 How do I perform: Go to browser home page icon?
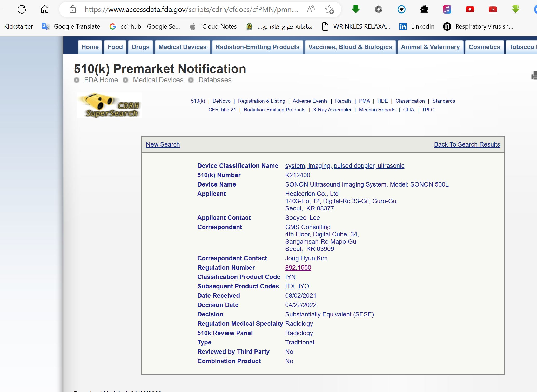[45, 10]
